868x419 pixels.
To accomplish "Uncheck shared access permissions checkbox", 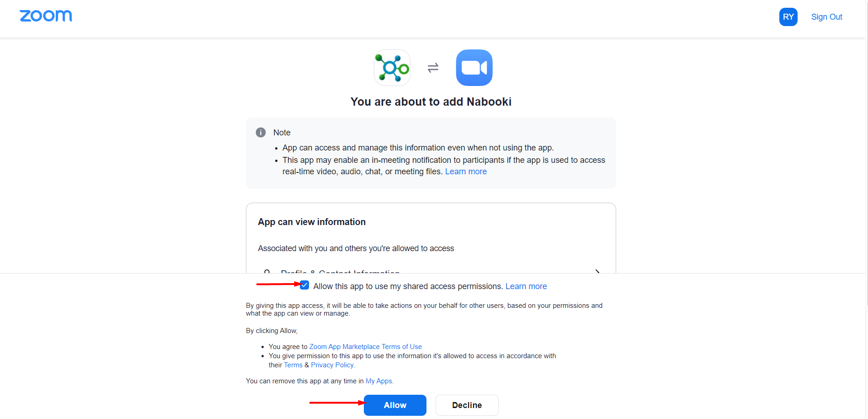I will (x=304, y=285).
